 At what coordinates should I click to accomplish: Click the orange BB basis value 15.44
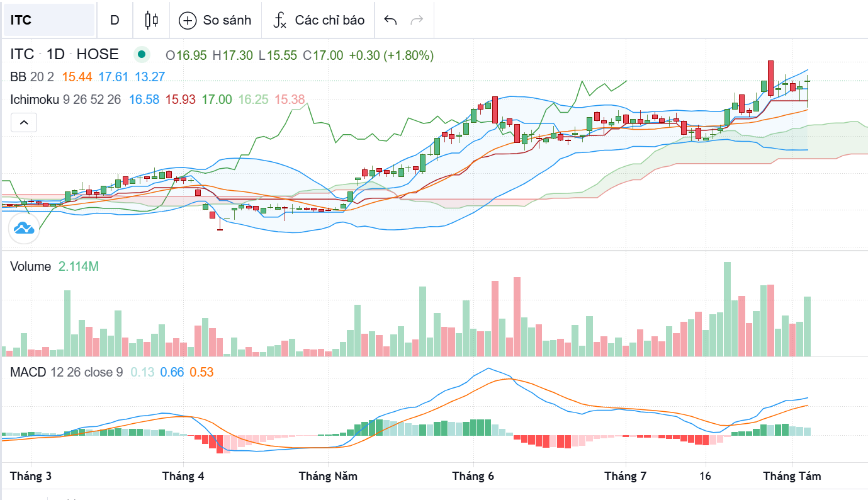(x=77, y=77)
